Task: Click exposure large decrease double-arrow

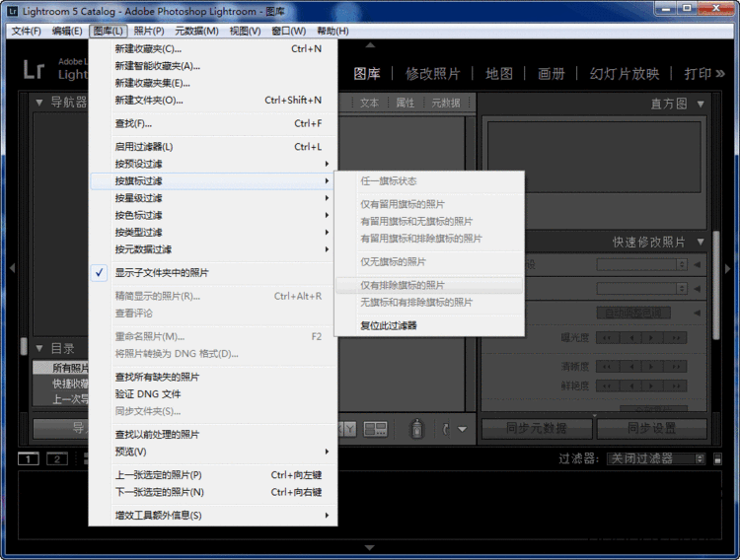Action: pyautogui.click(x=608, y=338)
